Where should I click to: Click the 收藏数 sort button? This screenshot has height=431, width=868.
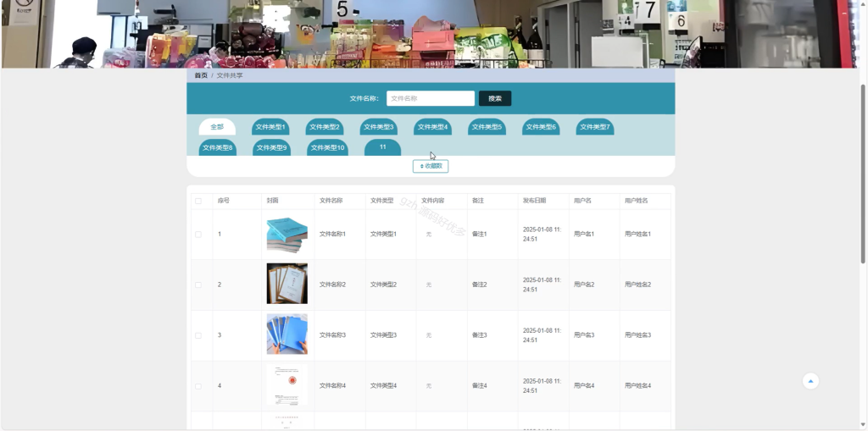pos(431,166)
